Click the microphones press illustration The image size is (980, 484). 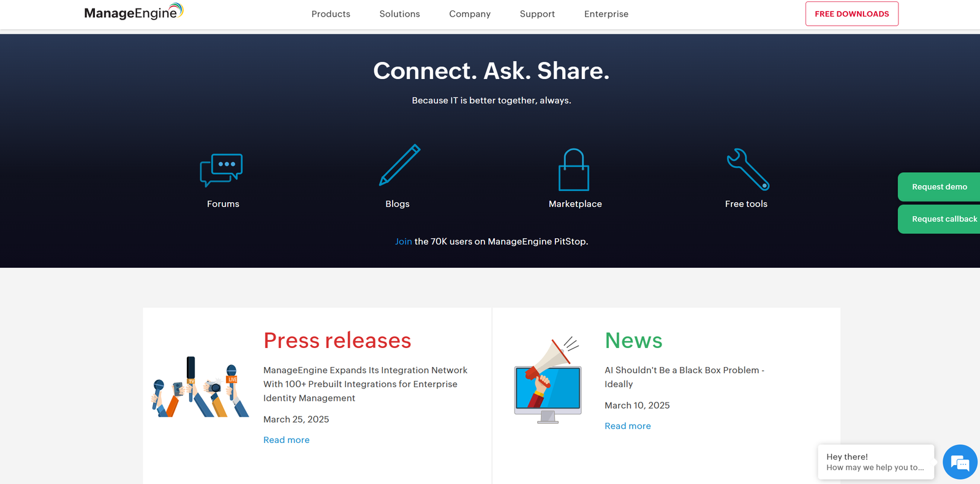click(x=200, y=387)
